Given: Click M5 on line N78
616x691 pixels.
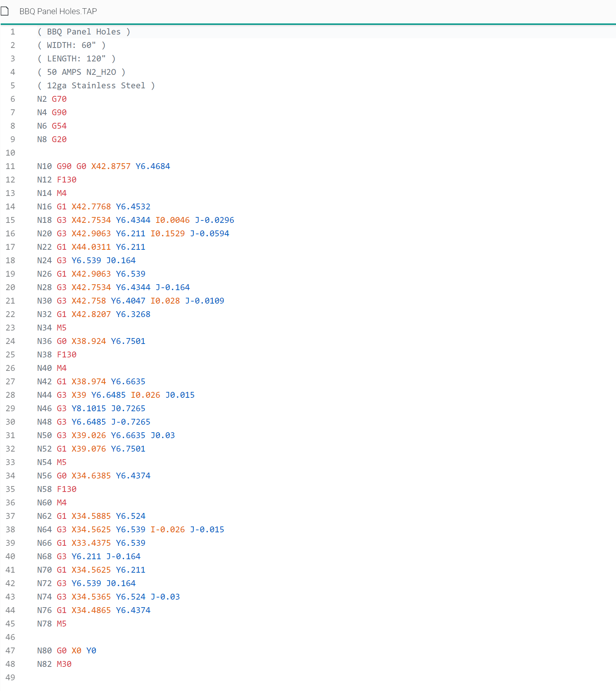Looking at the screenshot, I should click(62, 624).
